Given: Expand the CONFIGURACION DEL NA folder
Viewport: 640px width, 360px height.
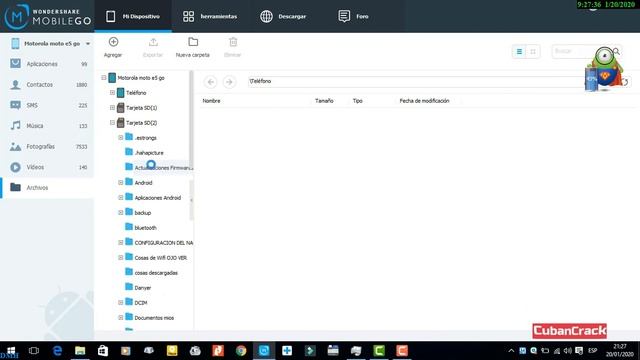Looking at the screenshot, I should (121, 242).
